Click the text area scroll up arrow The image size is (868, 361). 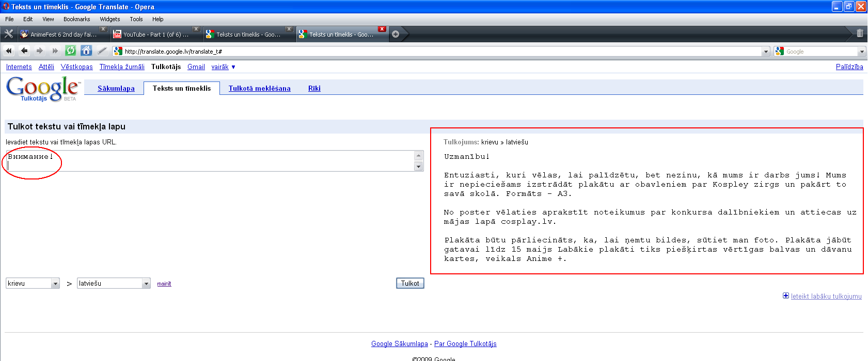[x=419, y=156]
